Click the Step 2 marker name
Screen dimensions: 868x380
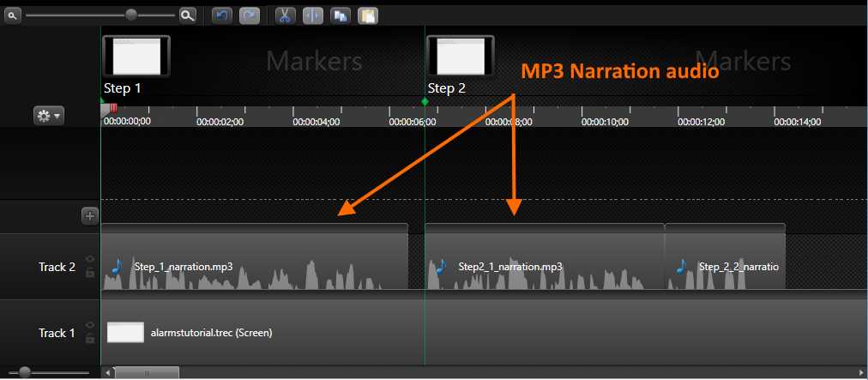(x=447, y=88)
